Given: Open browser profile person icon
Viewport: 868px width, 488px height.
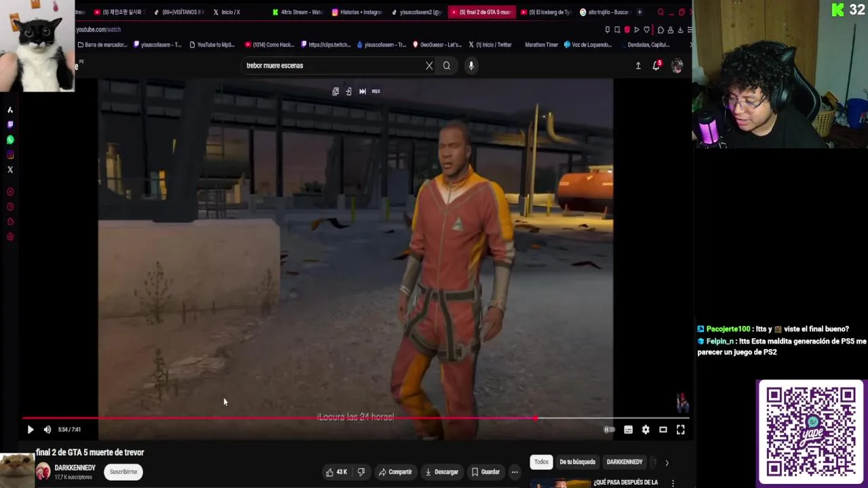Looking at the screenshot, I should (x=671, y=30).
